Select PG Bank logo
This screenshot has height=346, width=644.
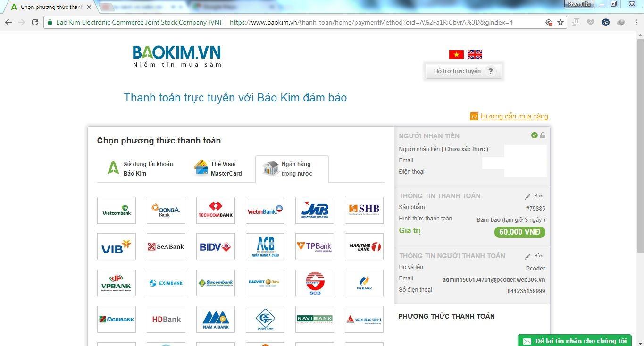(364, 283)
